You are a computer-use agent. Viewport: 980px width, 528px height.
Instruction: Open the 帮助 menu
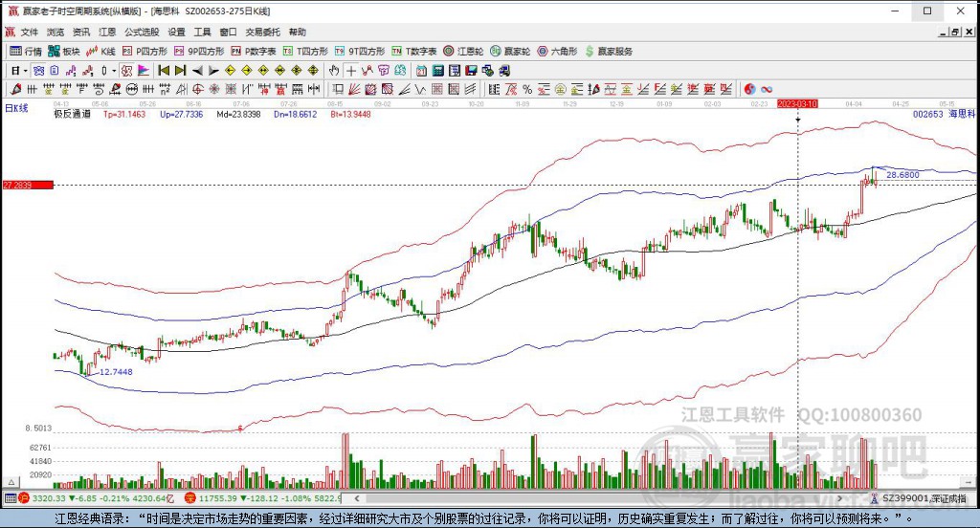[297, 32]
